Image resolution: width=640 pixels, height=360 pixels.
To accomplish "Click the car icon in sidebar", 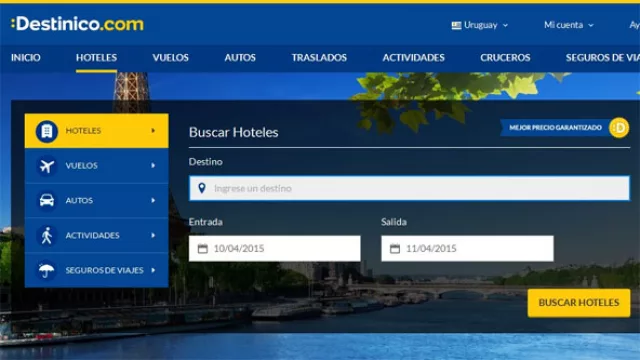I will [x=47, y=200].
